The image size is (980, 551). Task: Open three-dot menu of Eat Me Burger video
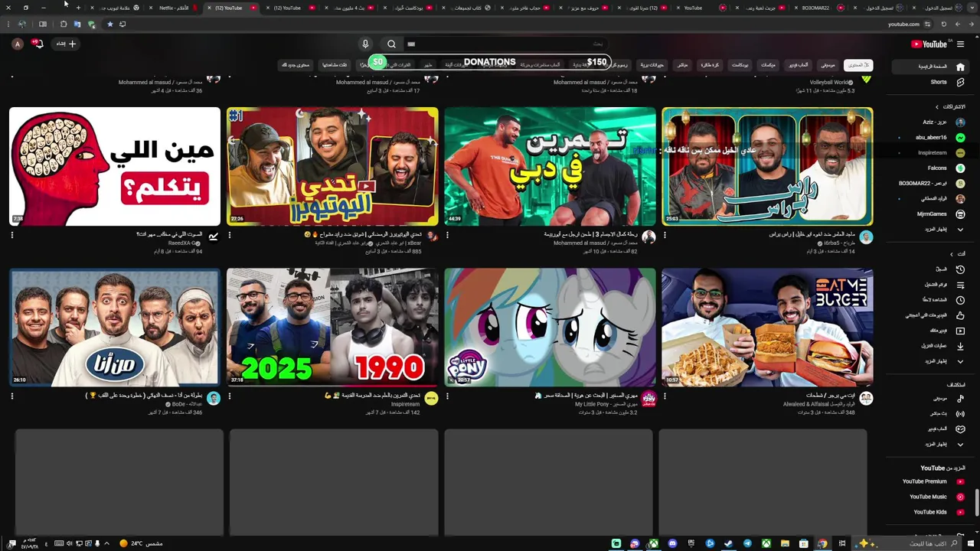[665, 396]
